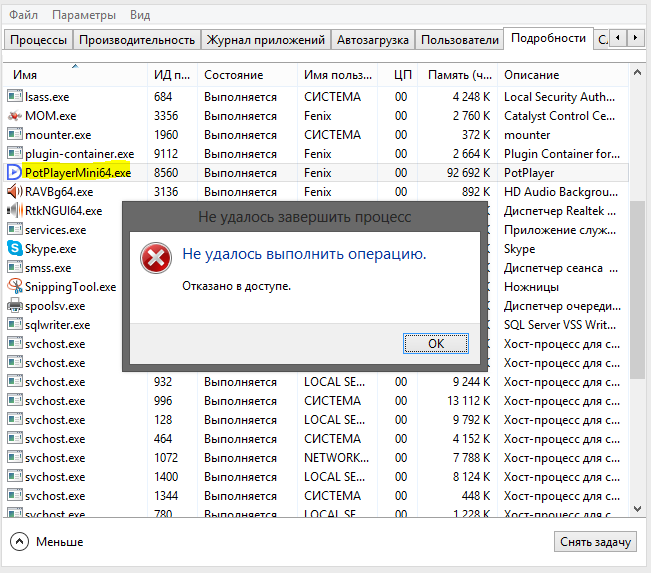651x573 pixels.
Task: Sort by the ИД п... column header
Action: coord(172,75)
